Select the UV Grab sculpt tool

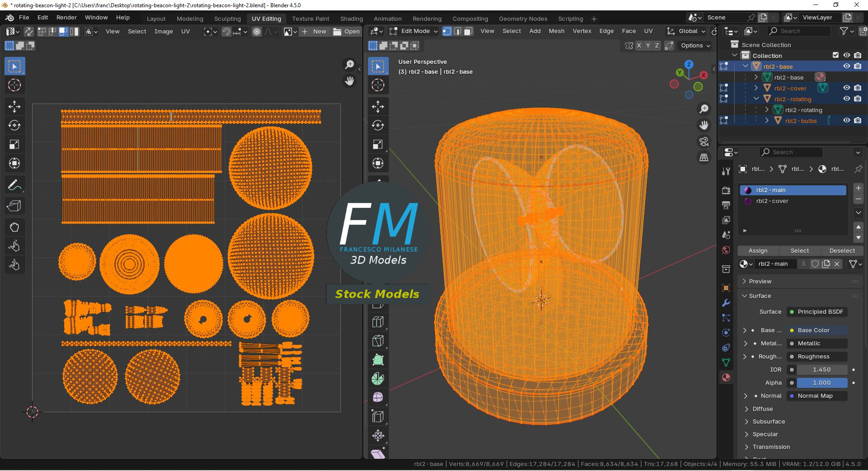coord(14,227)
